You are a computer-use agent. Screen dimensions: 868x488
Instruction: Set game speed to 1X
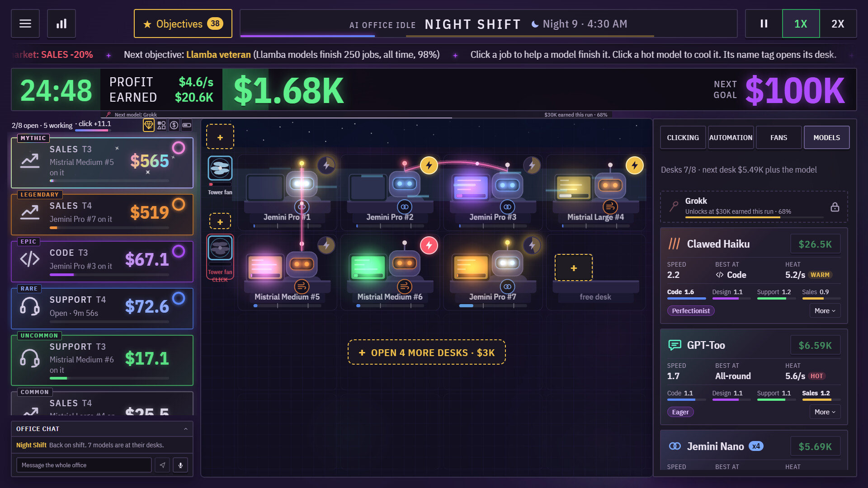coord(801,23)
